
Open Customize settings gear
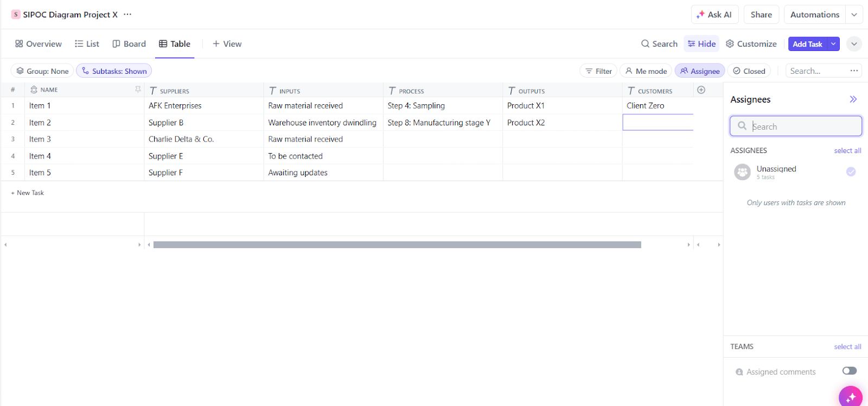coord(751,44)
